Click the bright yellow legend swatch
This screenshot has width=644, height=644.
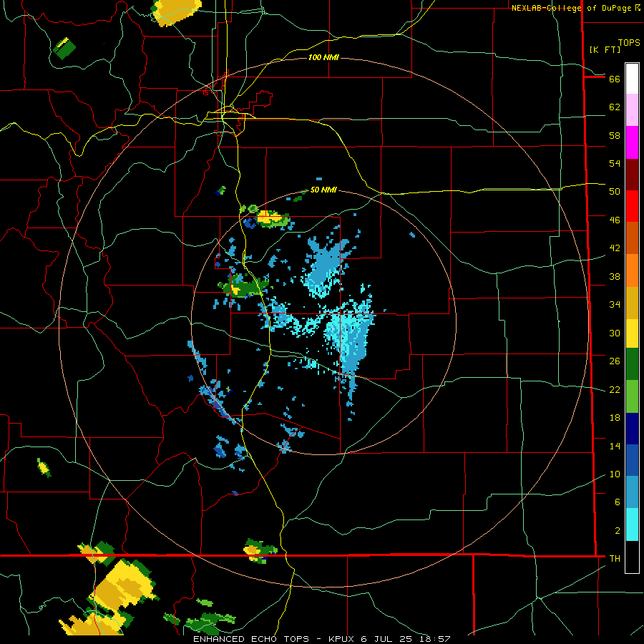point(632,333)
